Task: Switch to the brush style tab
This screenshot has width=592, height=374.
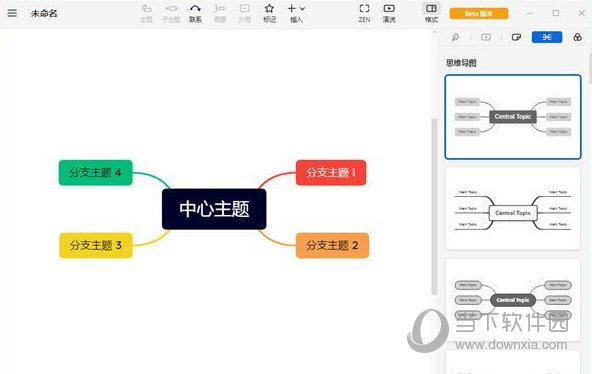Action: pos(455,37)
